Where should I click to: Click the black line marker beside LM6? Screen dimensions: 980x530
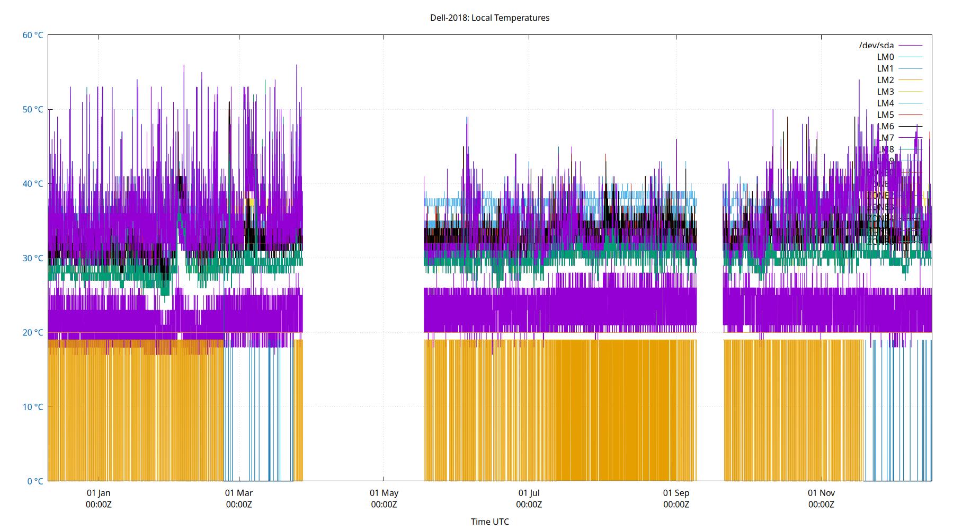tap(911, 126)
